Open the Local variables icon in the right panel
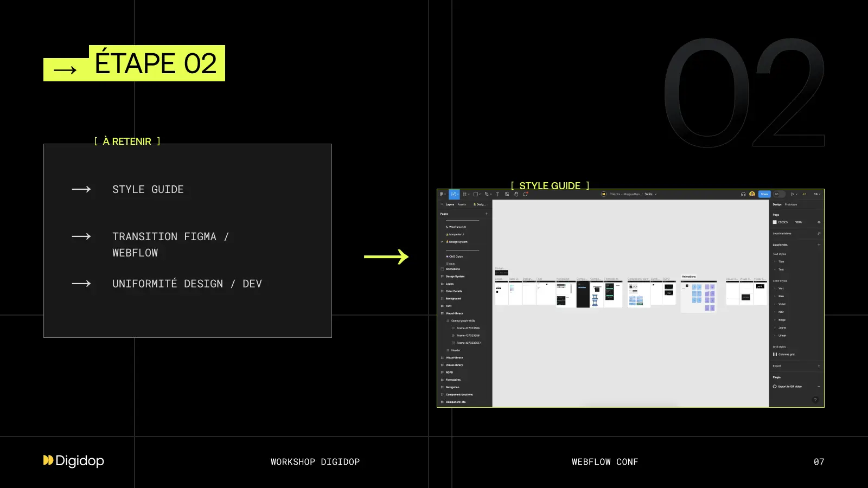This screenshot has width=868, height=488. (819, 233)
